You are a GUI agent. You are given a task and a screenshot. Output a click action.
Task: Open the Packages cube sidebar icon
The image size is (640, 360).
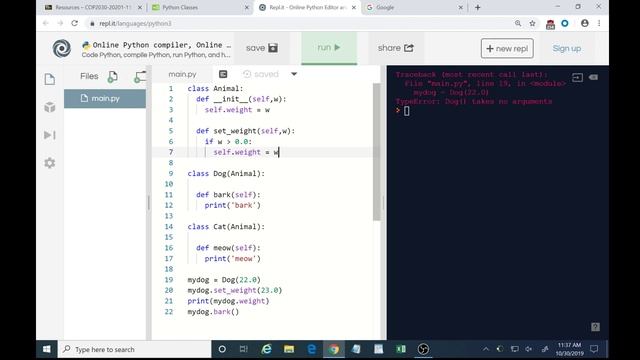pyautogui.click(x=50, y=107)
